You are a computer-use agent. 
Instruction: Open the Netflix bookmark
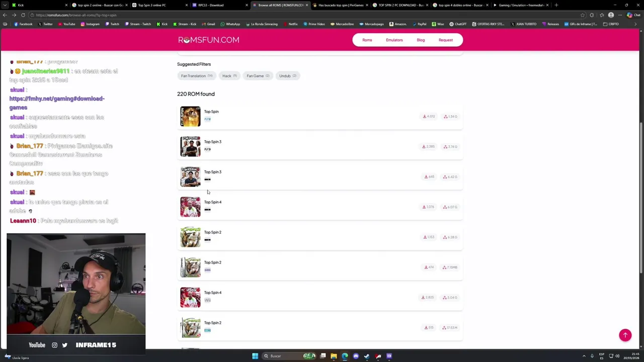[290, 24]
